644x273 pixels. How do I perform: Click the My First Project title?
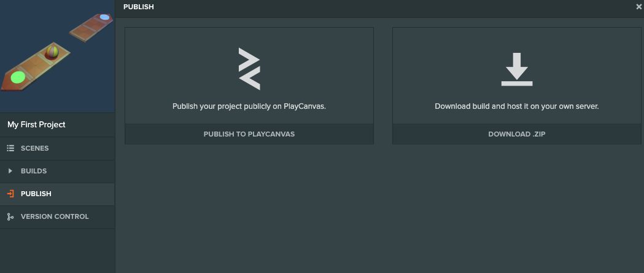pos(37,125)
